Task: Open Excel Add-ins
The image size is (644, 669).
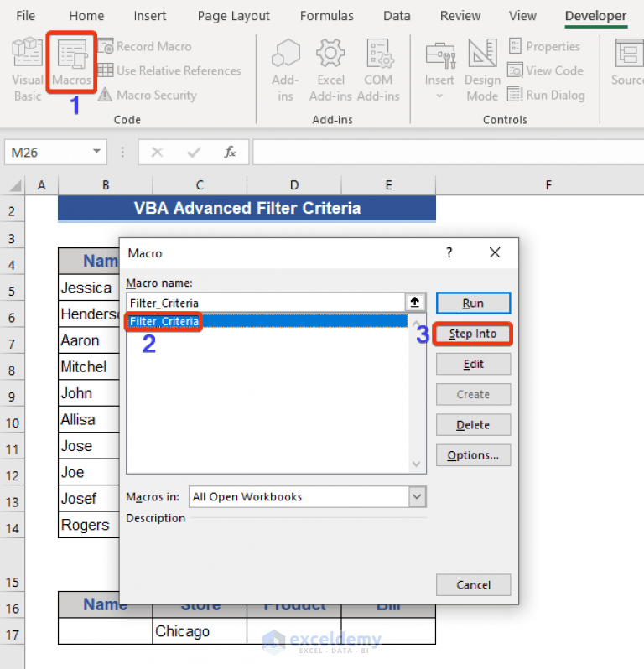Action: (x=330, y=70)
